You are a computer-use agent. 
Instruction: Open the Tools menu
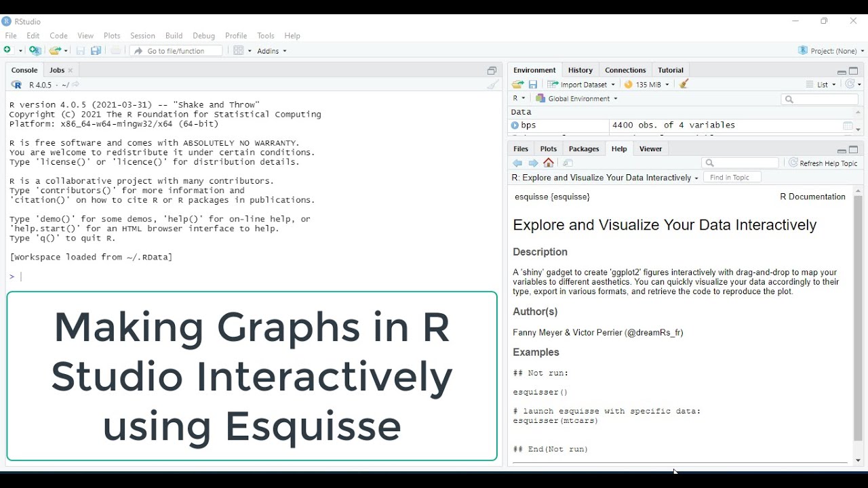point(266,36)
